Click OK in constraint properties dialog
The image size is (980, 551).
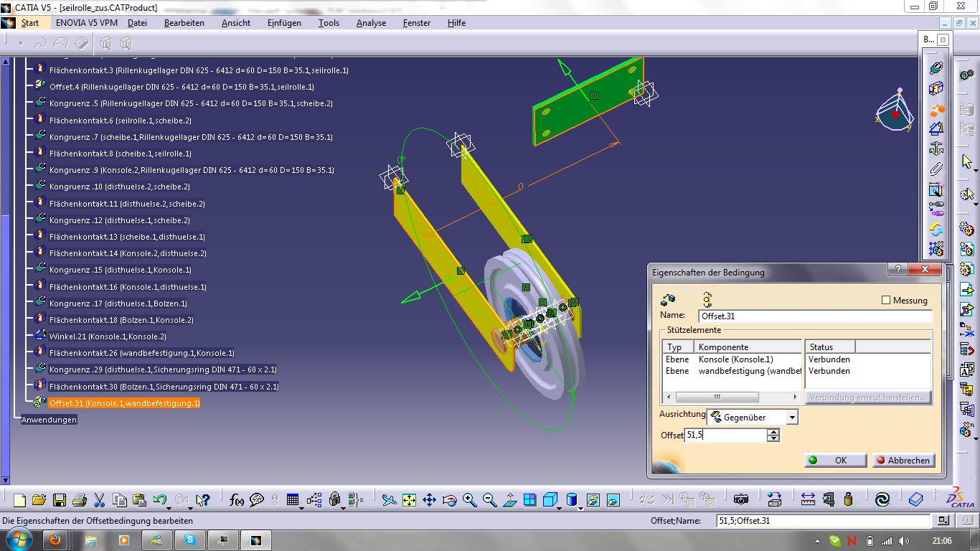pyautogui.click(x=834, y=461)
